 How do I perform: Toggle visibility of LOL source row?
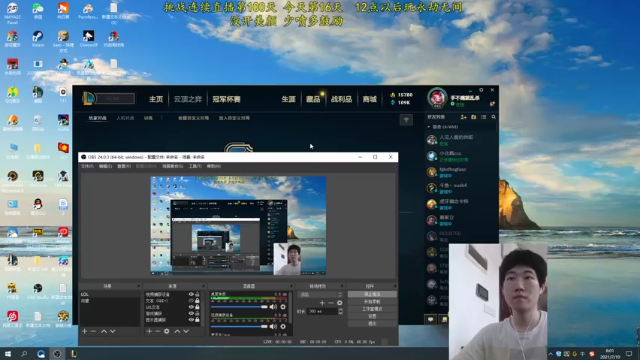click(x=191, y=307)
